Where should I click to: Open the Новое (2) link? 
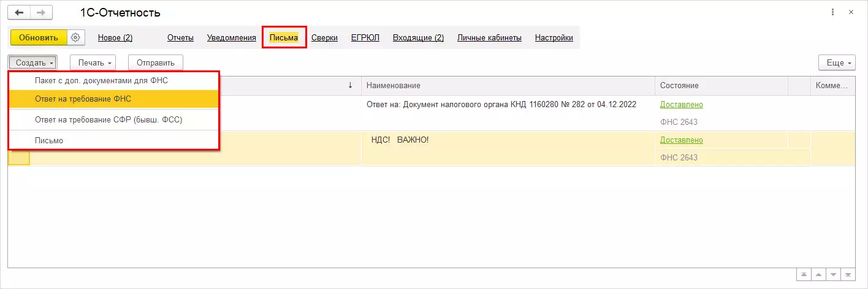(115, 38)
